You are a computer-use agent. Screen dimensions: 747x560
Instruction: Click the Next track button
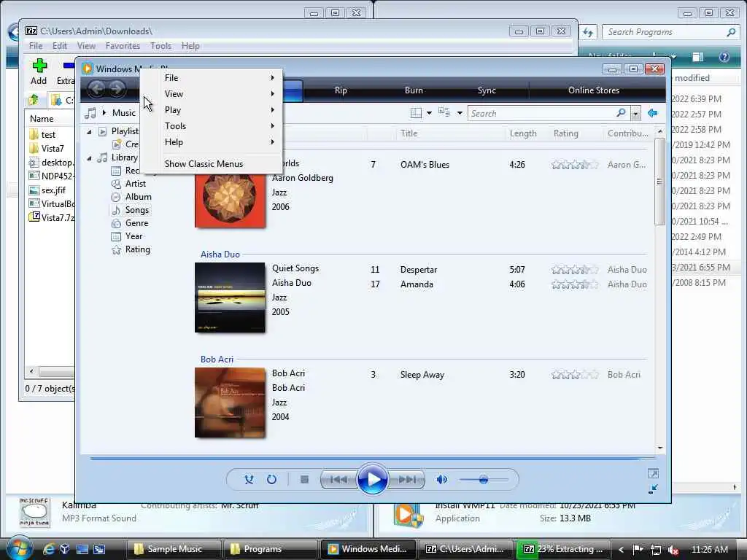(407, 480)
